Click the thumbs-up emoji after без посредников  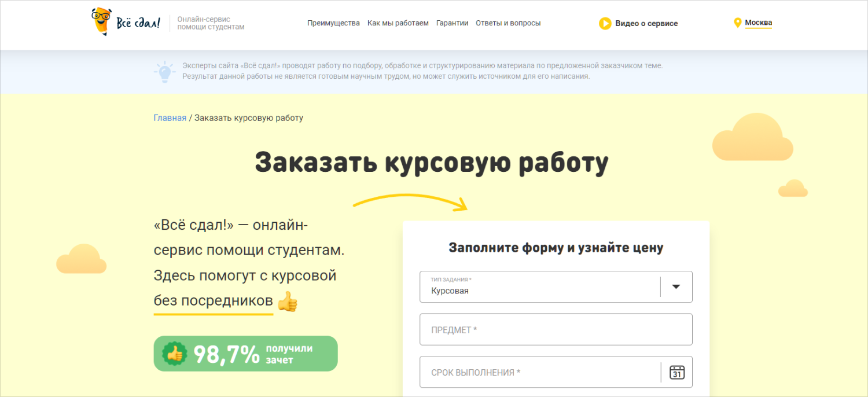click(x=287, y=302)
